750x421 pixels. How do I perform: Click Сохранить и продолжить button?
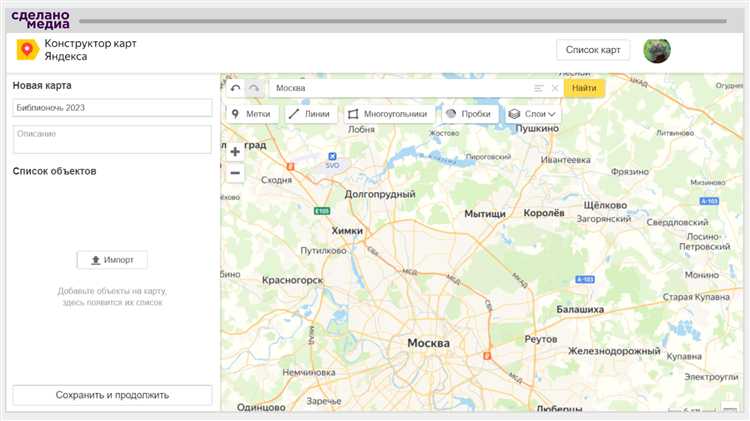click(112, 395)
